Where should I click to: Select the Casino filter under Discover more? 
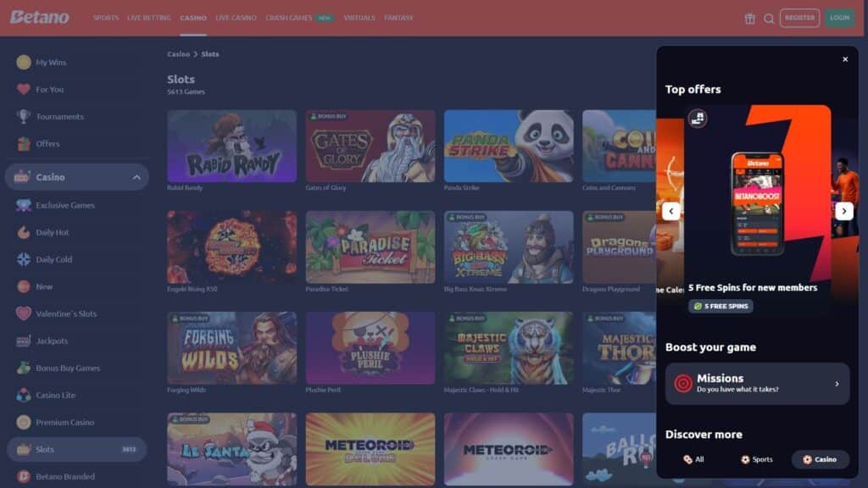pyautogui.click(x=819, y=459)
